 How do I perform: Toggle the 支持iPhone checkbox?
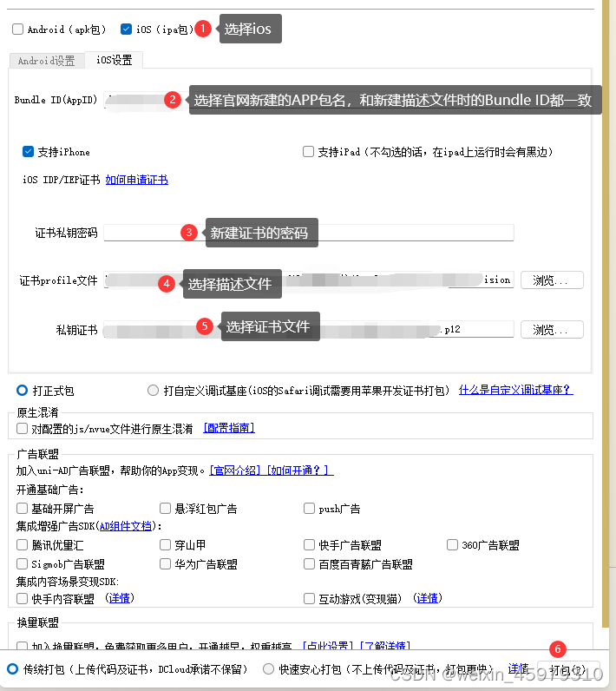pyautogui.click(x=28, y=152)
